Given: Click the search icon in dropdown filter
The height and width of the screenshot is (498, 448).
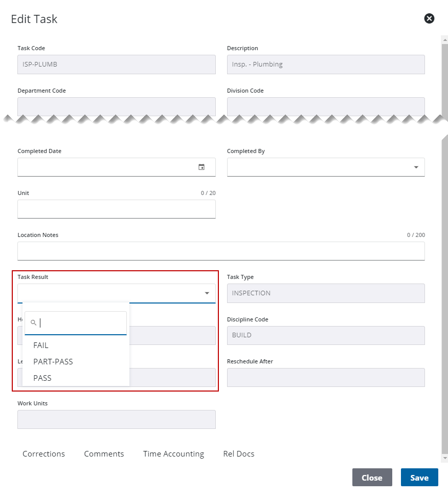Looking at the screenshot, I should coord(34,323).
